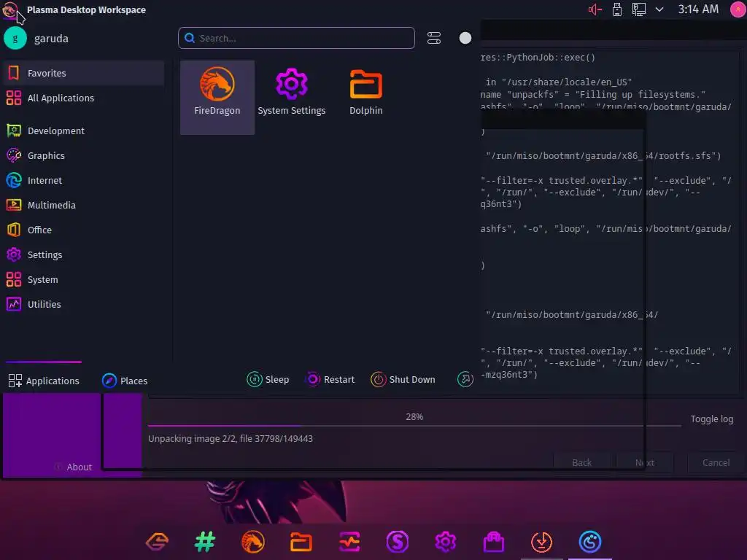This screenshot has height=560, width=747.
Task: Click the pin toggle circle beside search
Action: (x=465, y=38)
